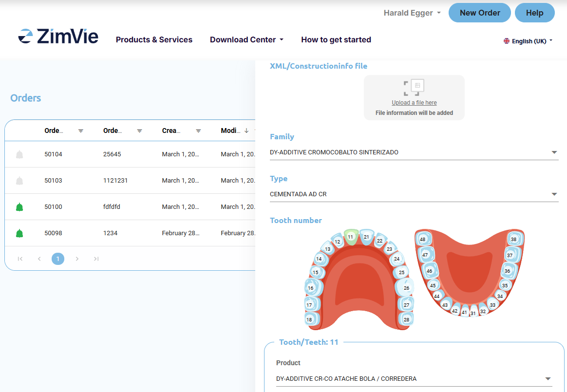This screenshot has width=567, height=392.
Task: Open the Download Center menu
Action: point(246,40)
